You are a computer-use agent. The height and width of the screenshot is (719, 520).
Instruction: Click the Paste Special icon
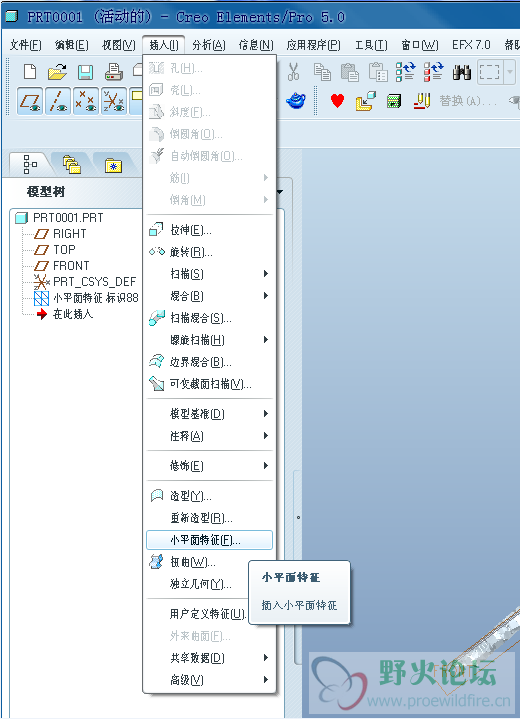[378, 72]
